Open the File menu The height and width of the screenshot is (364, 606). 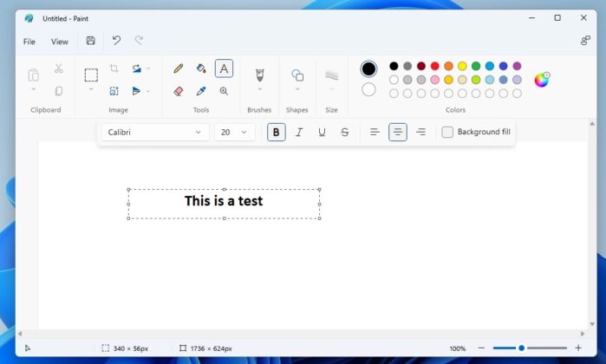(29, 42)
